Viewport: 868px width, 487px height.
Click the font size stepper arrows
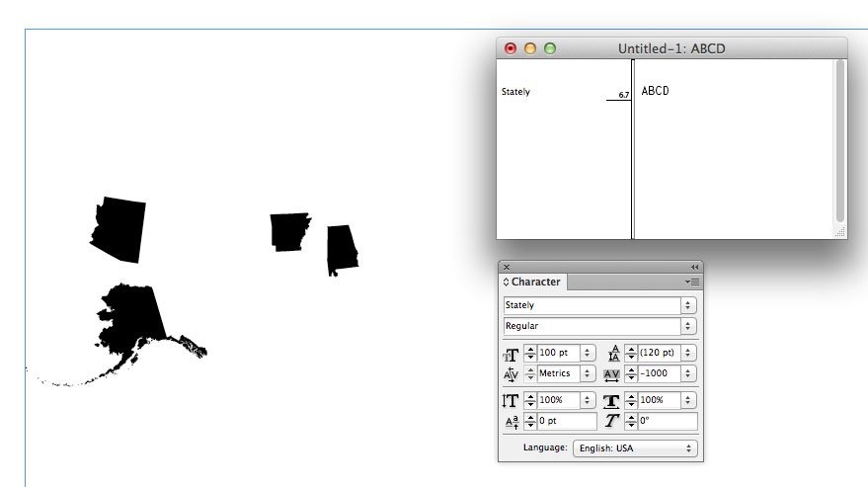(x=530, y=354)
